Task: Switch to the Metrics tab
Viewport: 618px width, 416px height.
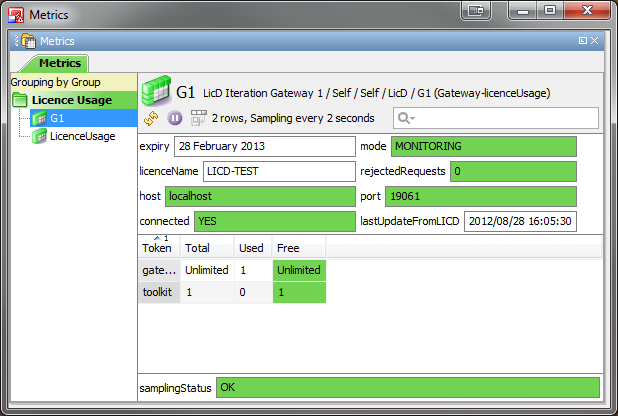Action: (59, 63)
